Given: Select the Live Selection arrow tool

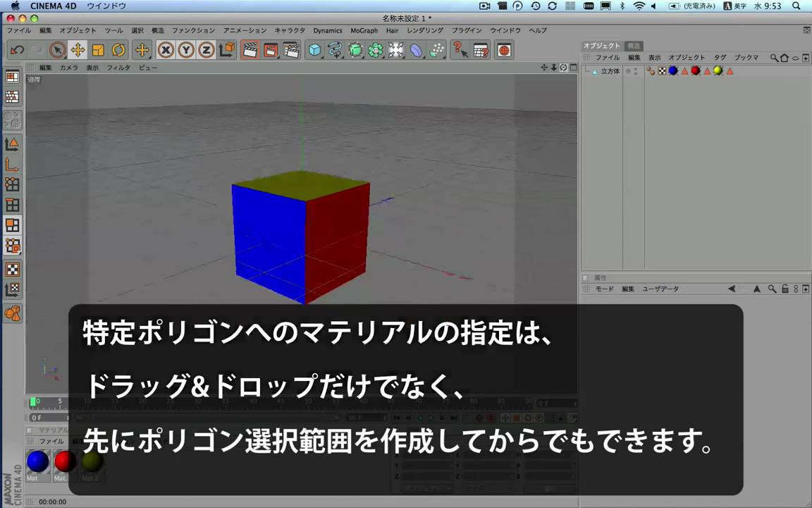Looking at the screenshot, I should pos(57,50).
